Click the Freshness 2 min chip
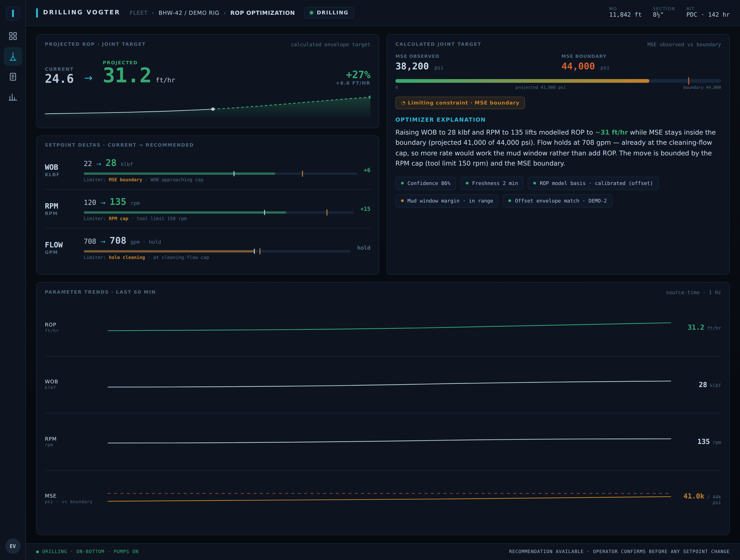The width and height of the screenshot is (740, 560). coord(491,183)
